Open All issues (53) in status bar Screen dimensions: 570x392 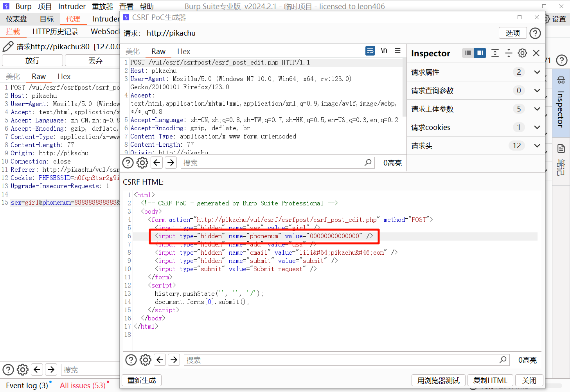coord(83,385)
